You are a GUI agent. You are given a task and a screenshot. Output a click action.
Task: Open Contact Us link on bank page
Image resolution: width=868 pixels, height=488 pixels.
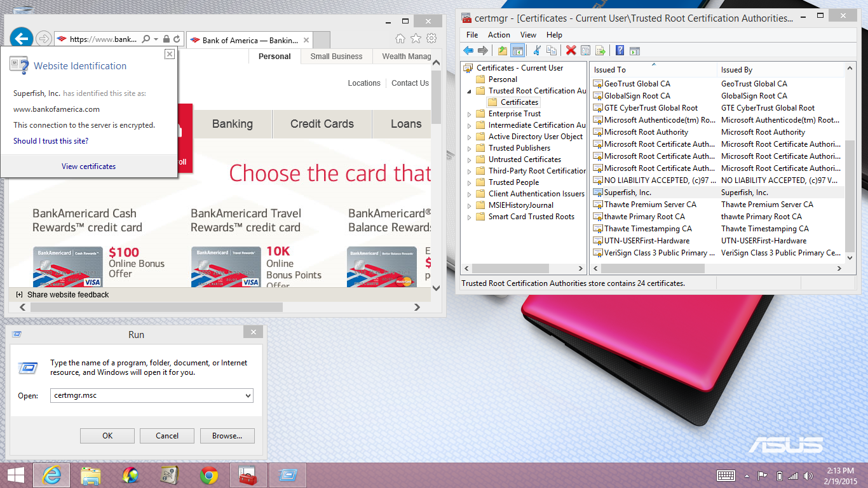[x=410, y=83]
